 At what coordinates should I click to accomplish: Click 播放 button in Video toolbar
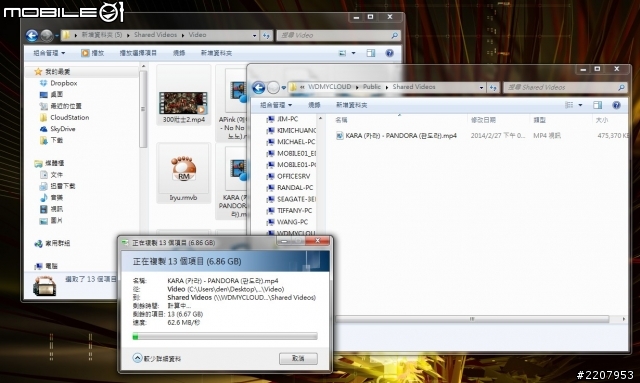click(93, 53)
